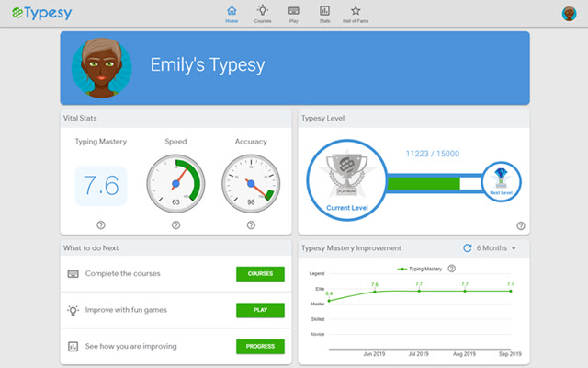Click the Jun 2019 data point 7.6
This screenshot has width=588, height=368.
pyautogui.click(x=375, y=292)
